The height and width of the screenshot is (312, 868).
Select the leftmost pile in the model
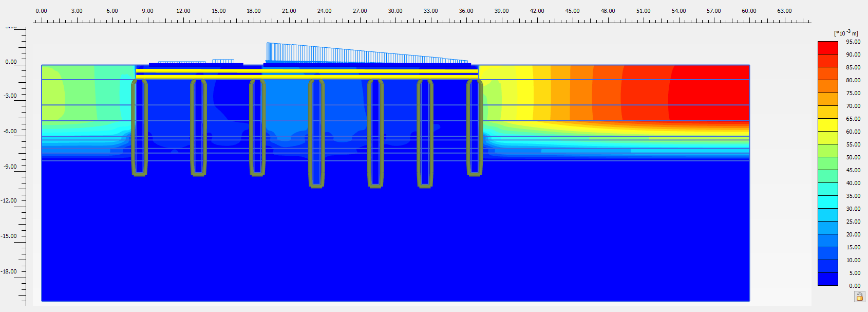coord(139,127)
